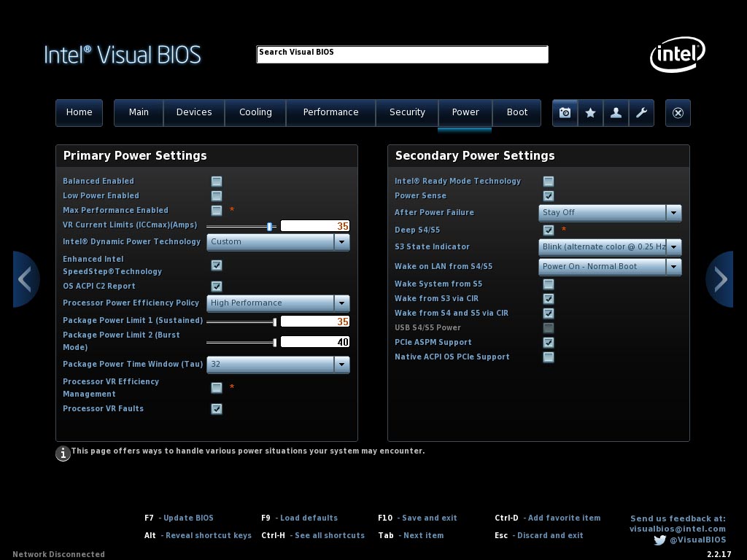
Task: Click the camera screenshot icon
Action: pos(565,113)
